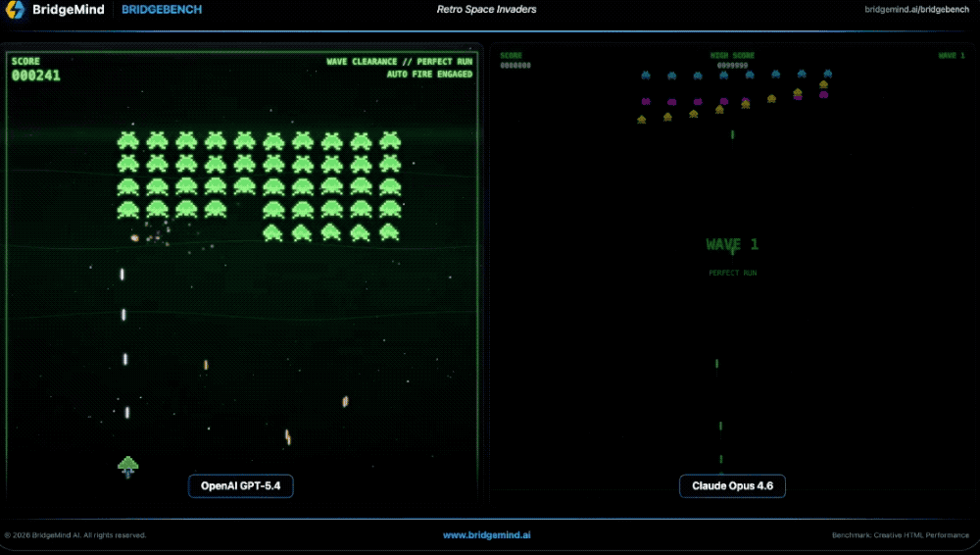Click the copyright 2026 BridgeMind AI notice
Screen dimensions: 980x555
(75, 535)
